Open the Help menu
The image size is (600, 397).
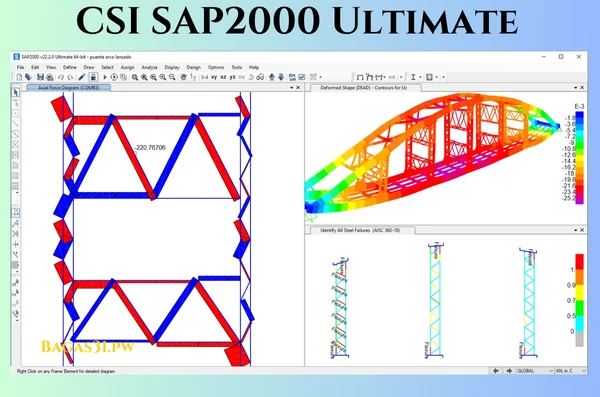tap(254, 67)
